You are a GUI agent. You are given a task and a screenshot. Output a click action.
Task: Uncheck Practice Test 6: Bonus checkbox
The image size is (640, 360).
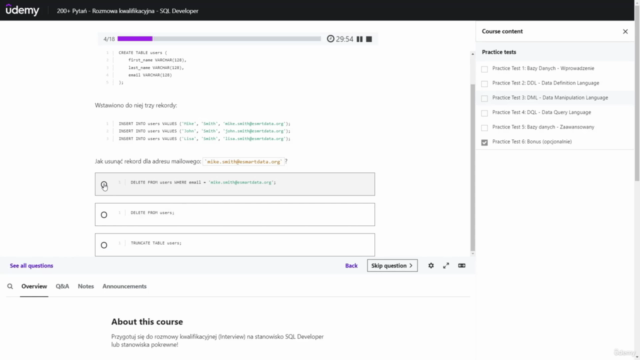click(x=484, y=142)
